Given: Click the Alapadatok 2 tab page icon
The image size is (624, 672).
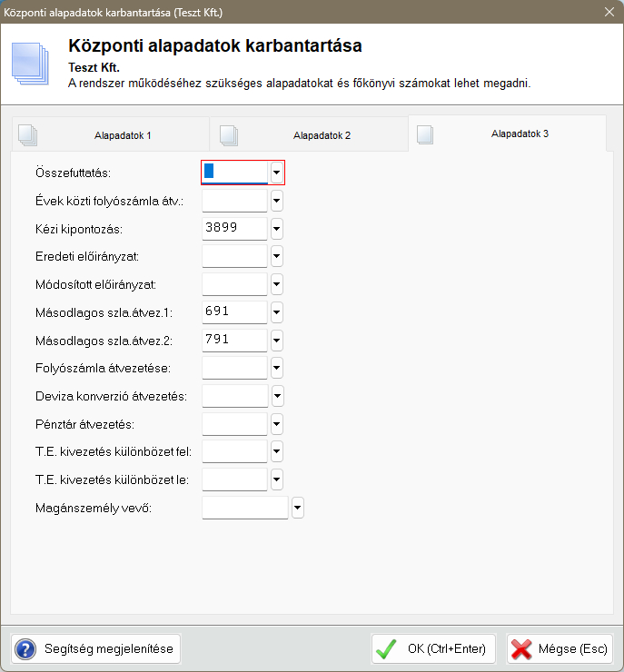Looking at the screenshot, I should (228, 134).
